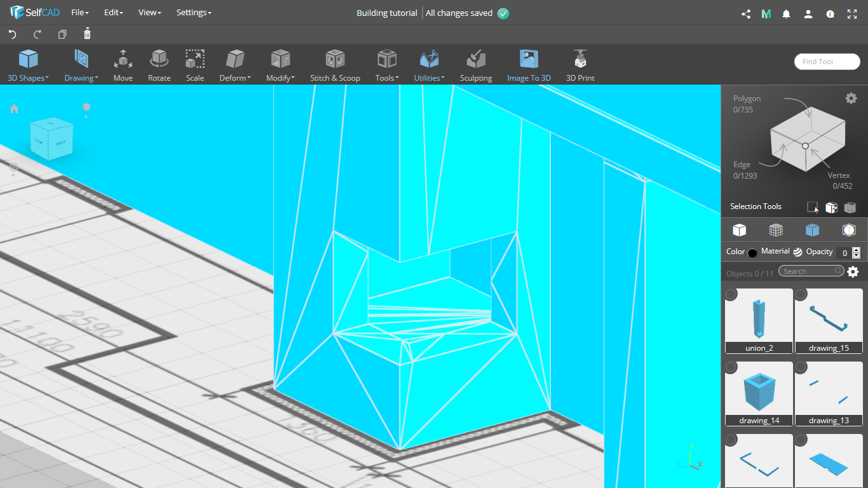Open the Edit menu
The width and height of the screenshot is (868, 488).
(x=114, y=13)
